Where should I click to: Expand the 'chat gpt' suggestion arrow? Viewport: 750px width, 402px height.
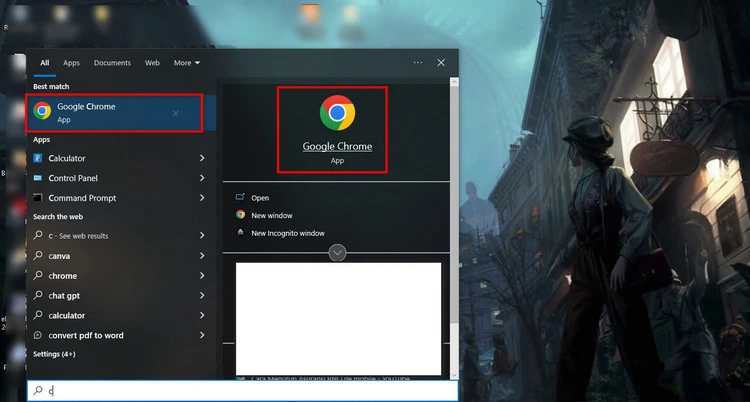tap(202, 296)
